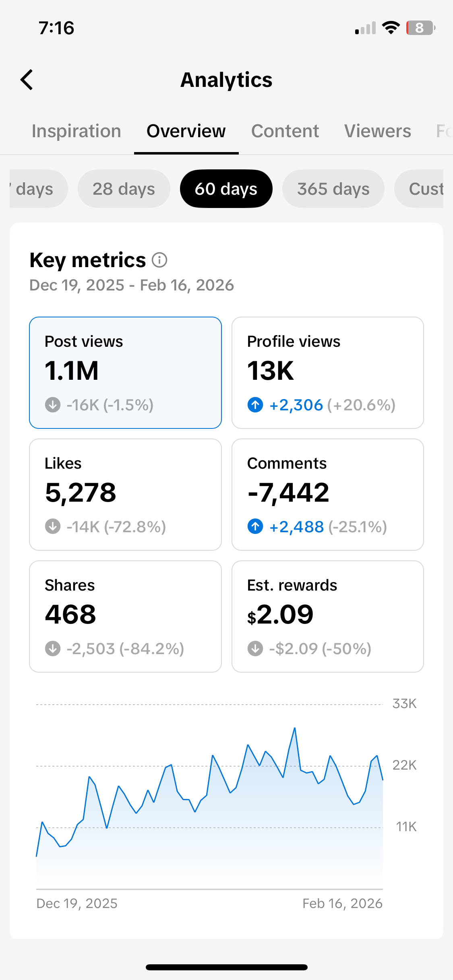Tap the battery indicator icon
Image resolution: width=453 pixels, height=980 pixels.
[421, 28]
